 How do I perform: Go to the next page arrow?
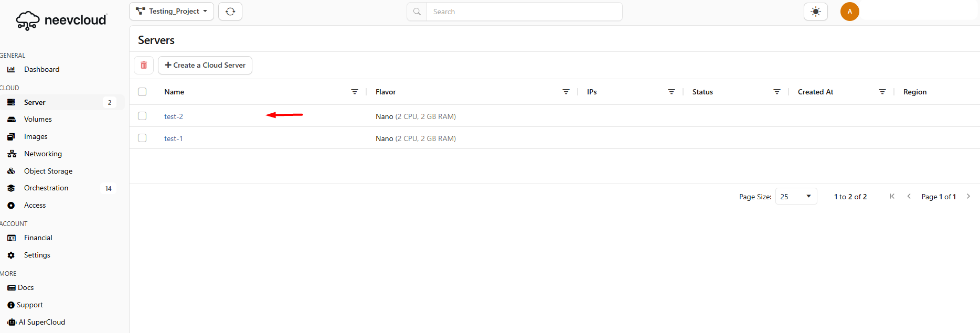pyautogui.click(x=968, y=197)
